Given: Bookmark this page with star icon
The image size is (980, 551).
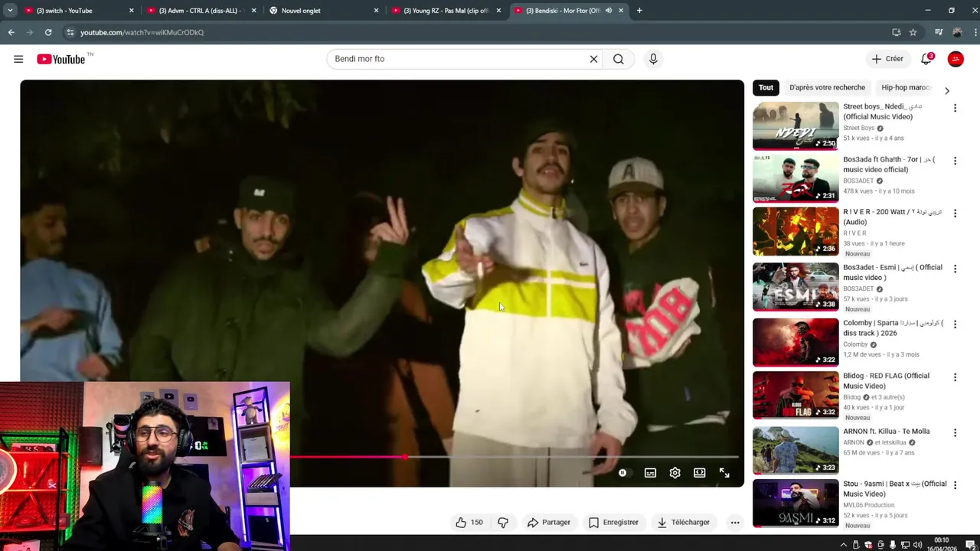Looking at the screenshot, I should 913,32.
